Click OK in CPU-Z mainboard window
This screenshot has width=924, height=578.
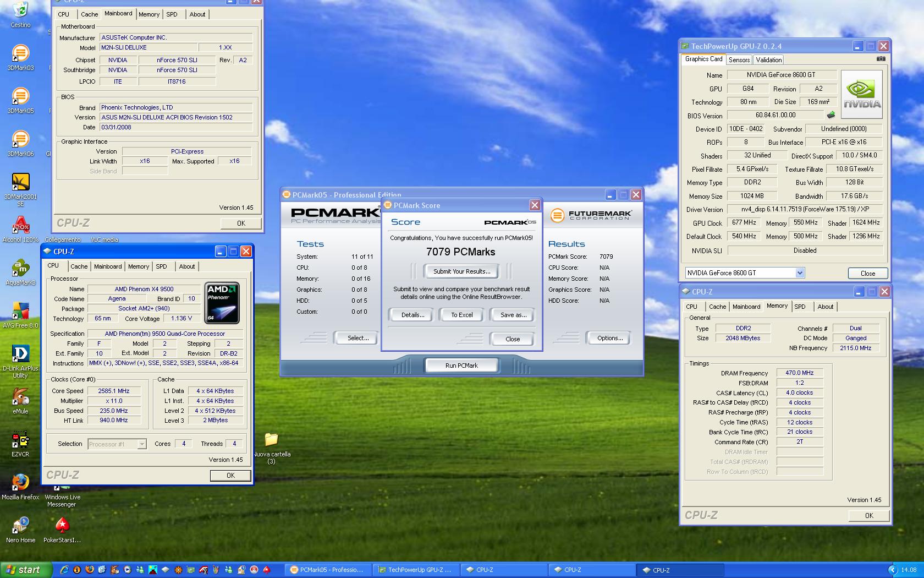click(241, 223)
